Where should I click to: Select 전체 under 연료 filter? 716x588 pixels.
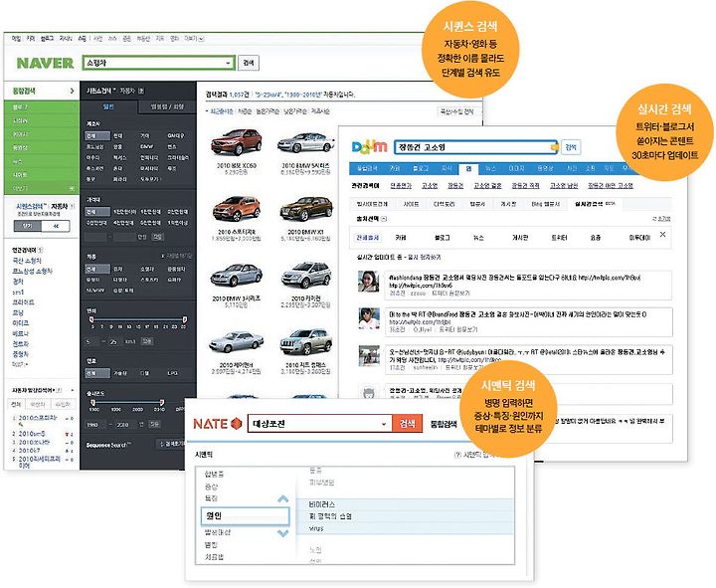pyautogui.click(x=97, y=374)
